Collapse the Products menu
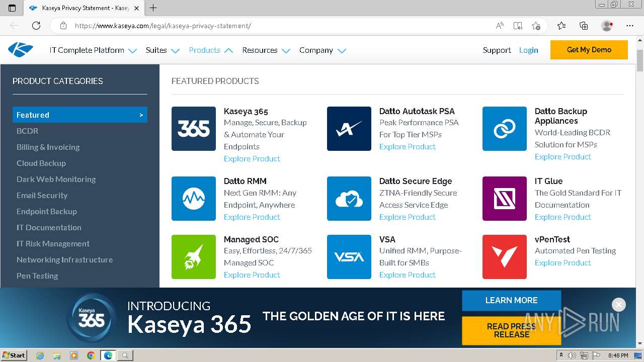Screen dimensions: 644x362 tap(211, 50)
